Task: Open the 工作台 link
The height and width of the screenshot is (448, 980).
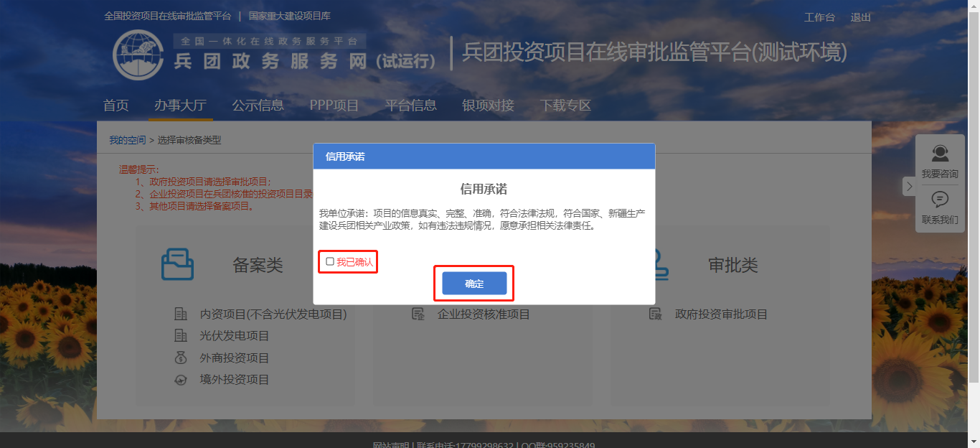Action: 819,17
